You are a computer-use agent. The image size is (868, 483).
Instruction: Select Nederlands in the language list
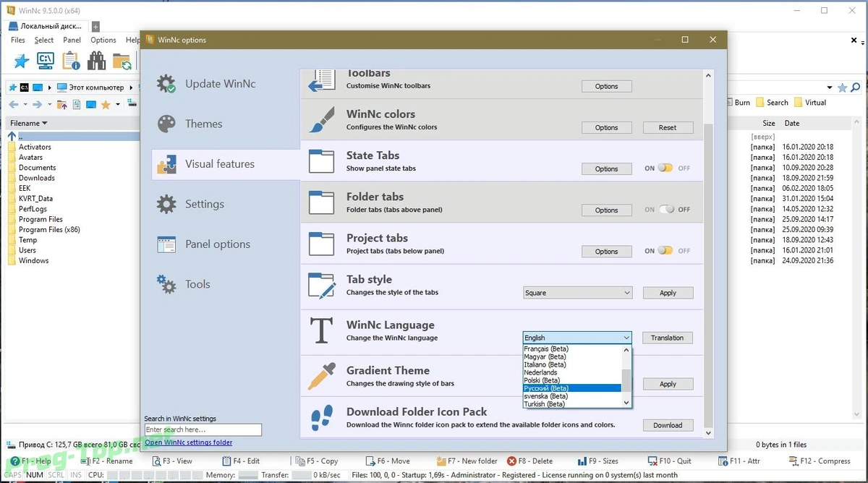pyautogui.click(x=572, y=372)
